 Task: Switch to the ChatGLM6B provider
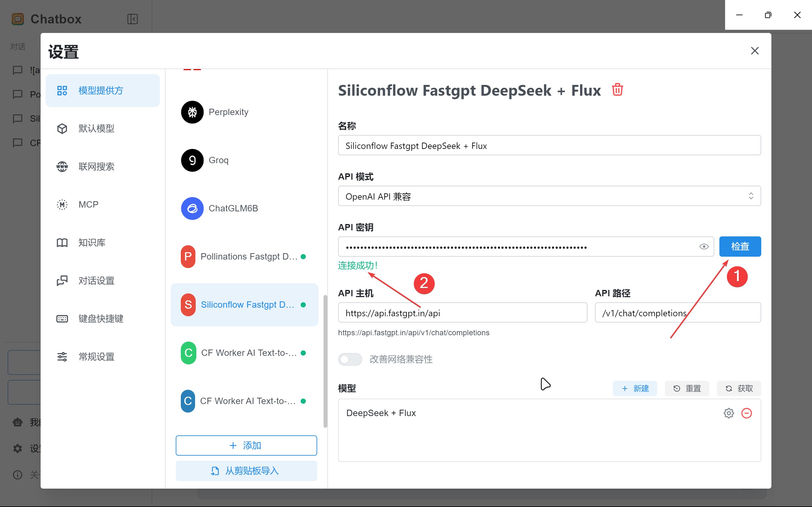coord(233,208)
